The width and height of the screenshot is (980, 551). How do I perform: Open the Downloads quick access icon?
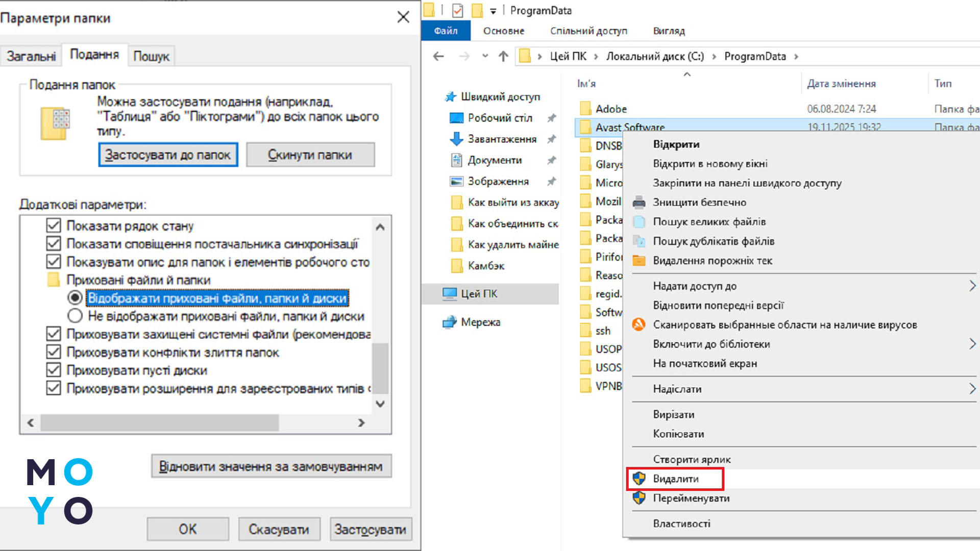click(x=456, y=139)
